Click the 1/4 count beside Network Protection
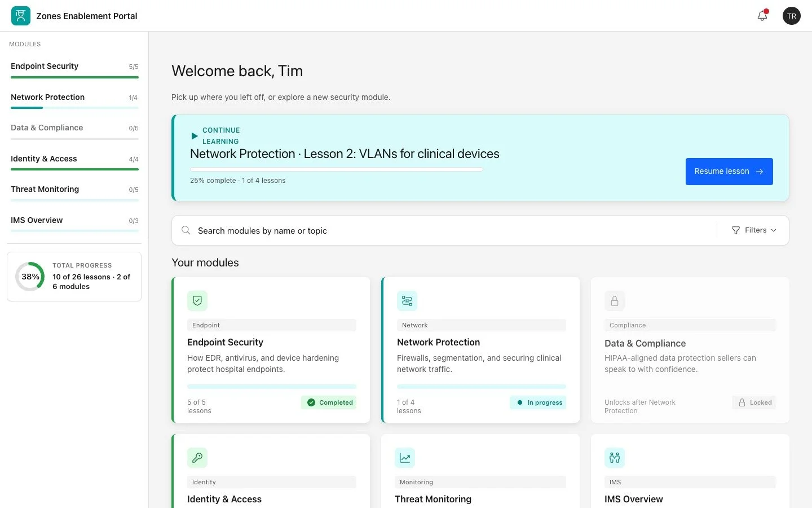 pyautogui.click(x=133, y=98)
